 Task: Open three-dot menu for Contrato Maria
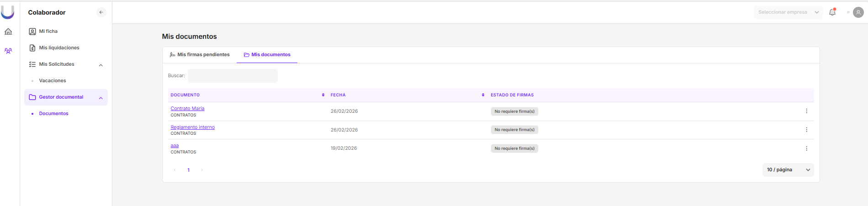[x=806, y=111]
